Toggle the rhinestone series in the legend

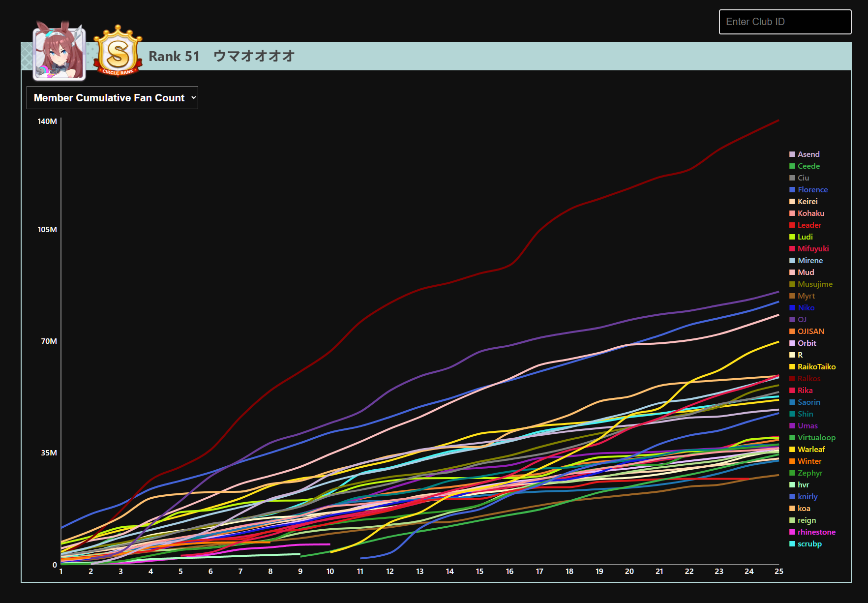(x=812, y=532)
